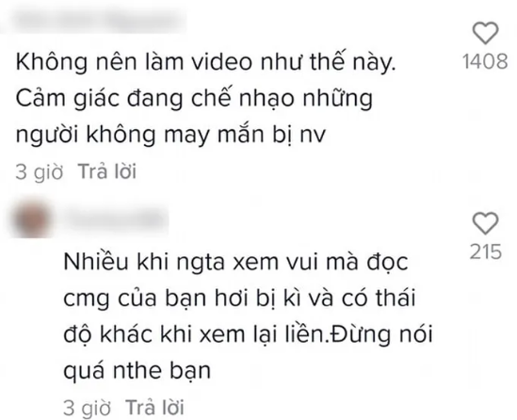
Task: Click the '3 giờ' timestamp of the first comment
Action: click(x=40, y=171)
